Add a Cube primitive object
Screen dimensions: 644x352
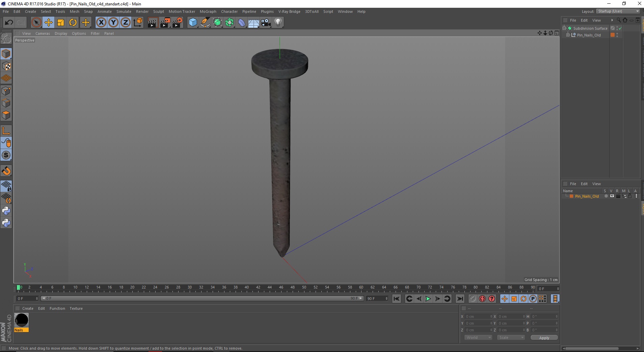coord(193,23)
